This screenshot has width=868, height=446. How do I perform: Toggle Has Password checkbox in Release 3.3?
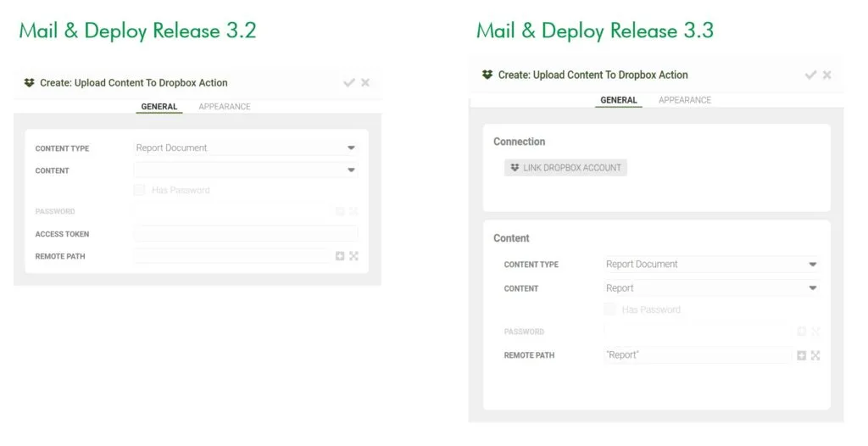pyautogui.click(x=610, y=309)
